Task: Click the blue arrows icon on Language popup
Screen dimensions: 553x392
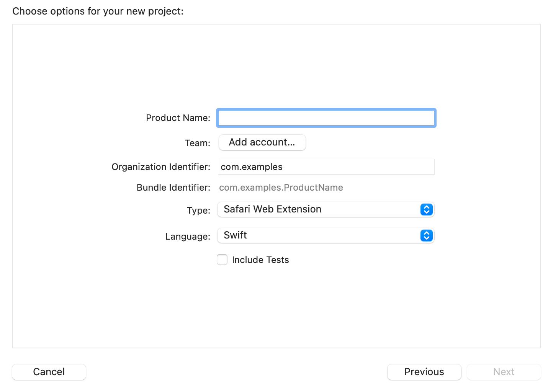Action: [426, 235]
